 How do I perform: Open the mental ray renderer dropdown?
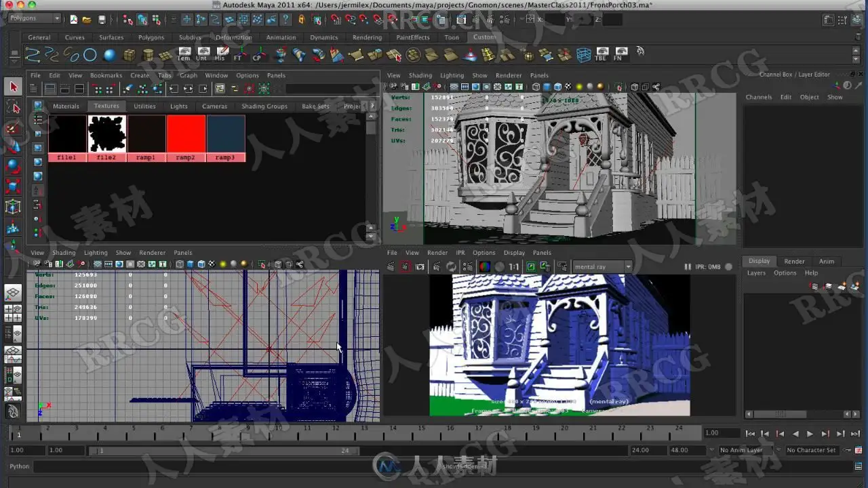602,267
